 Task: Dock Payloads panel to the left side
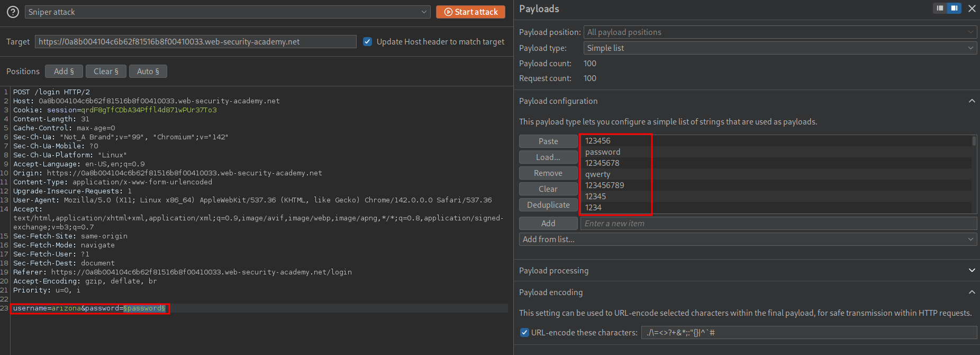coord(940,8)
